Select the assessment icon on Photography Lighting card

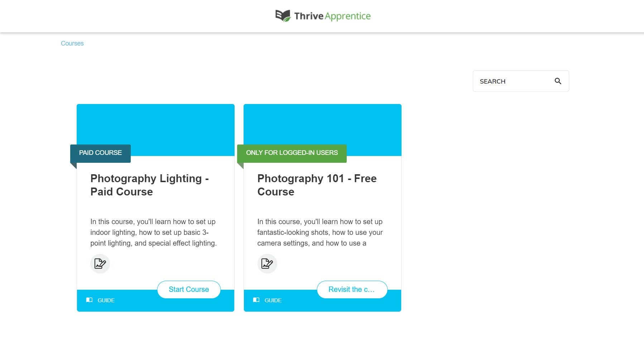point(100,264)
